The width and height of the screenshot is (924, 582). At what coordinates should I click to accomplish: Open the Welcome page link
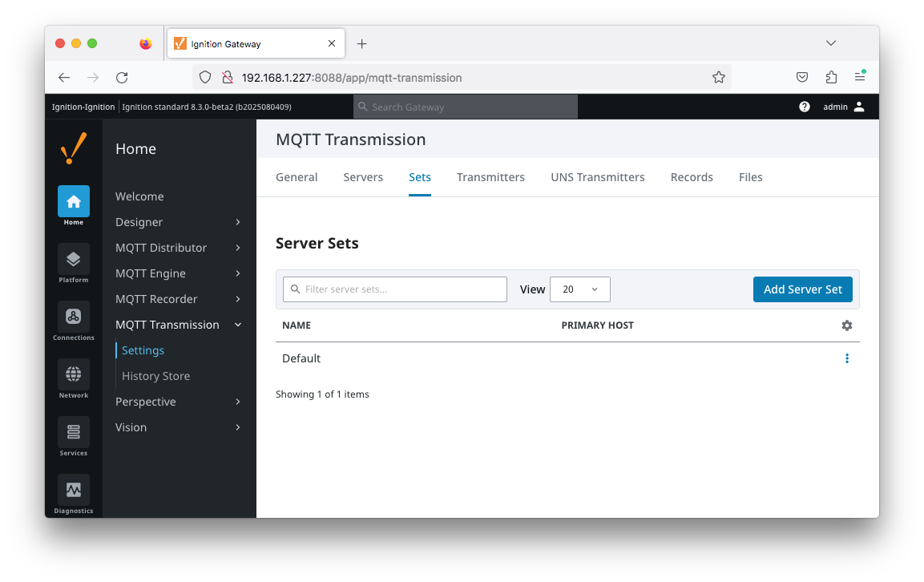click(x=139, y=196)
